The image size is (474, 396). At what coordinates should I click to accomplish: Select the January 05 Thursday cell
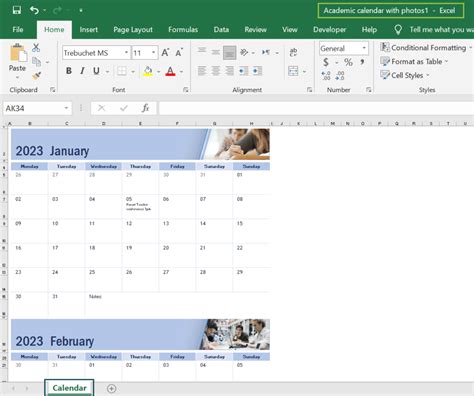coord(140,207)
